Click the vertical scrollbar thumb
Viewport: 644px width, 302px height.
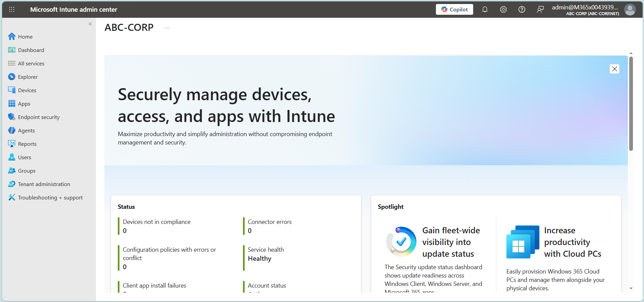(x=631, y=104)
